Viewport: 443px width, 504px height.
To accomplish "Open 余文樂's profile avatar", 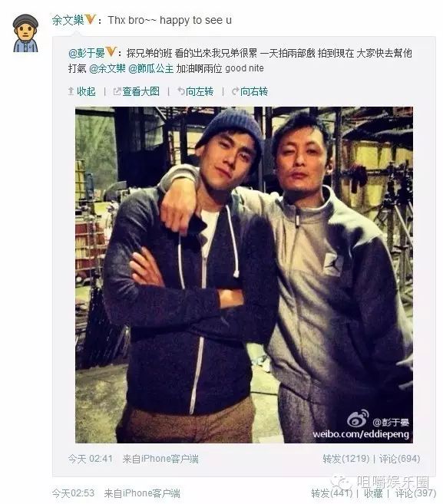I will tap(25, 33).
